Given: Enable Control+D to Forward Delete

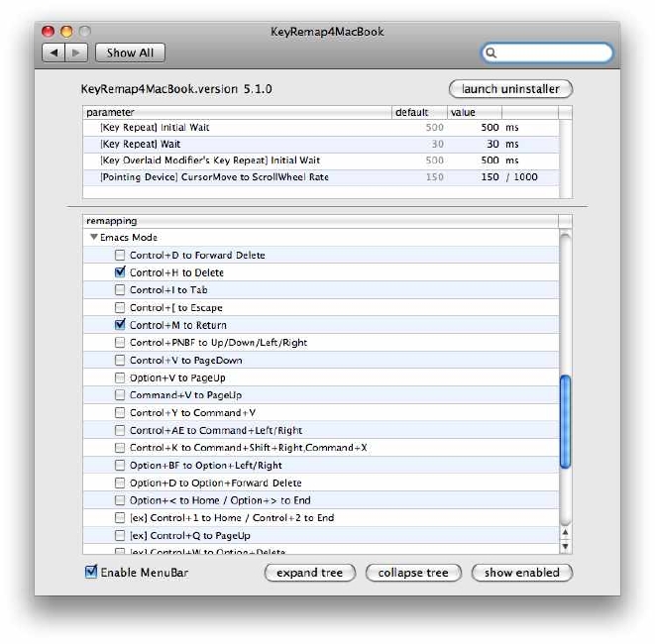Looking at the screenshot, I should pos(120,255).
